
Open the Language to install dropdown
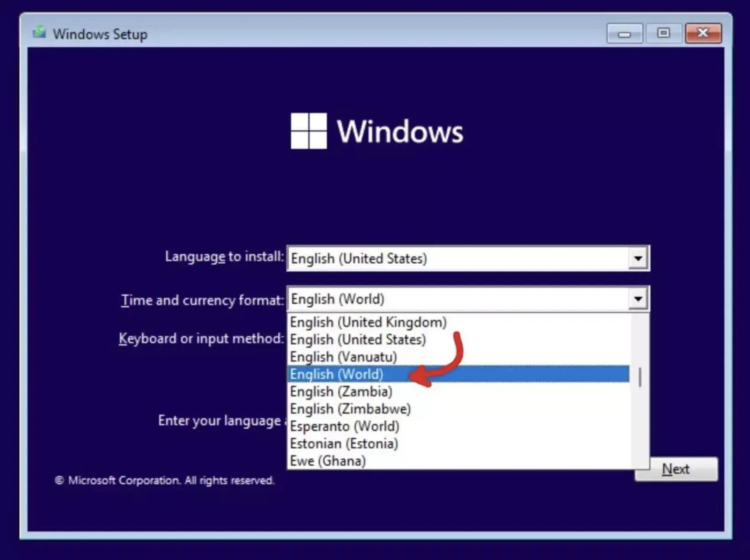point(638,259)
